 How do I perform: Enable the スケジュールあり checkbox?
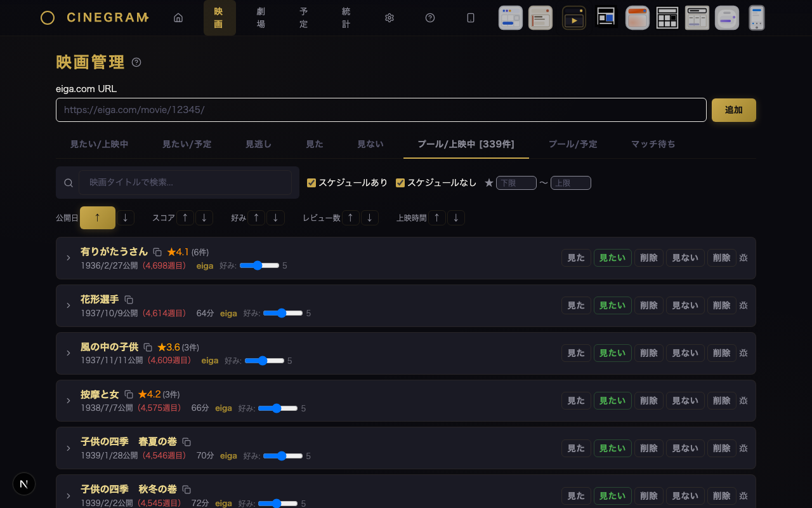(x=311, y=182)
